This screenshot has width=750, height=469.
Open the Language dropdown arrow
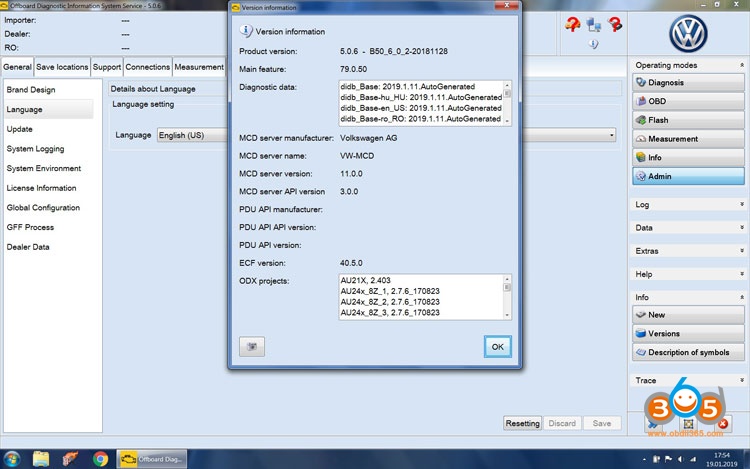[611, 135]
